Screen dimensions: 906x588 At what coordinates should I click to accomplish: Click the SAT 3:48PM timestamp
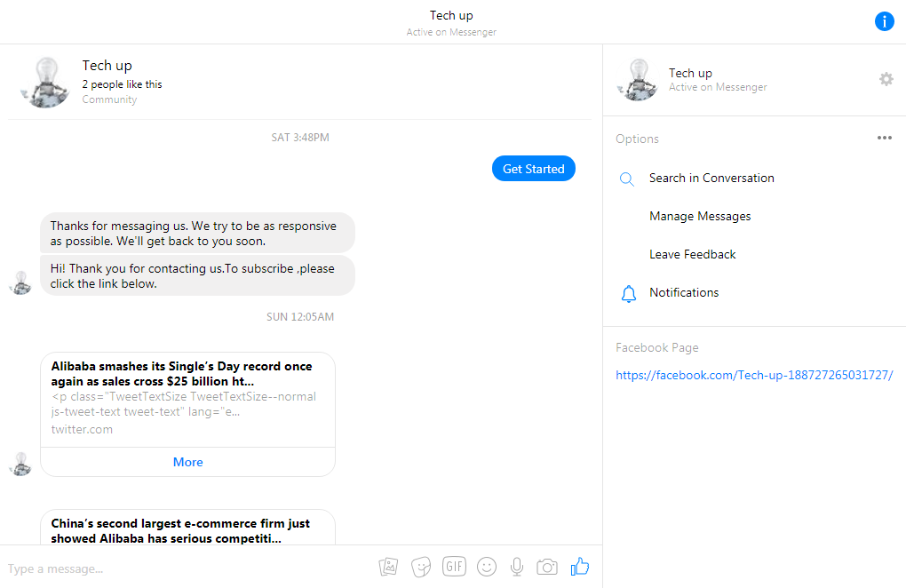(x=300, y=138)
